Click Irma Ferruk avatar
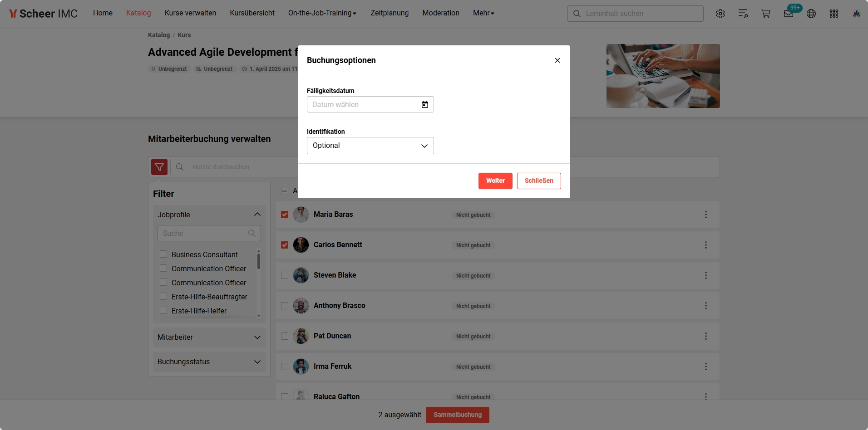Viewport: 868px width, 430px height. (301, 366)
